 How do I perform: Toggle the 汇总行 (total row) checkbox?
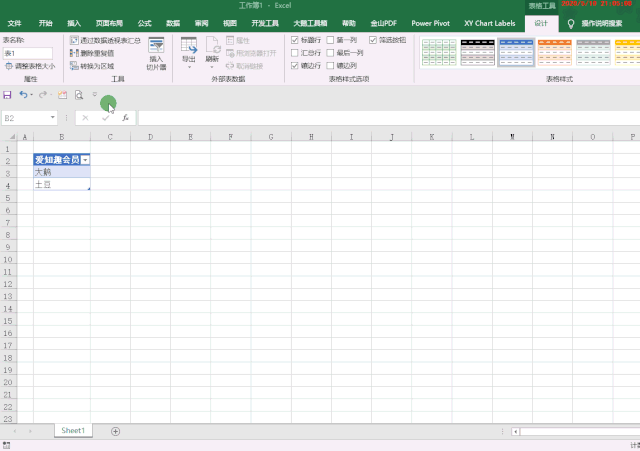pyautogui.click(x=295, y=53)
